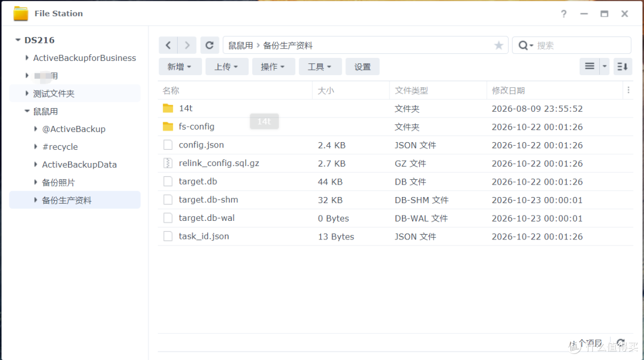Select ActiveBackupData in the folder tree
Screen dimensions: 644x360
[79, 165]
